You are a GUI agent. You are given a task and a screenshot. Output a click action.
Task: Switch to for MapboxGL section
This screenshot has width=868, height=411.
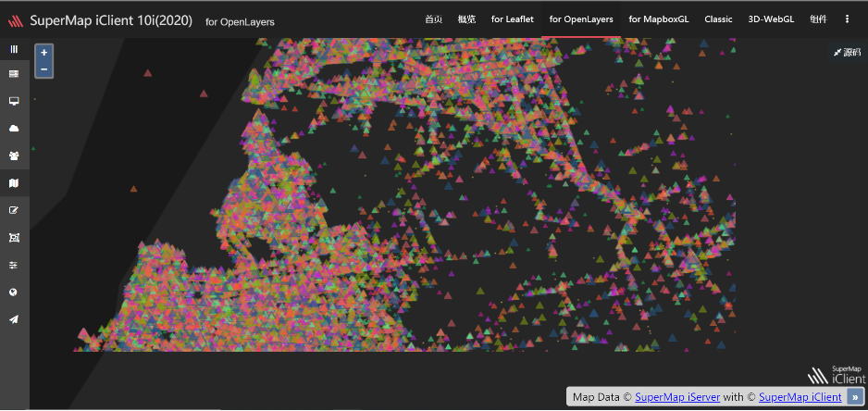659,19
